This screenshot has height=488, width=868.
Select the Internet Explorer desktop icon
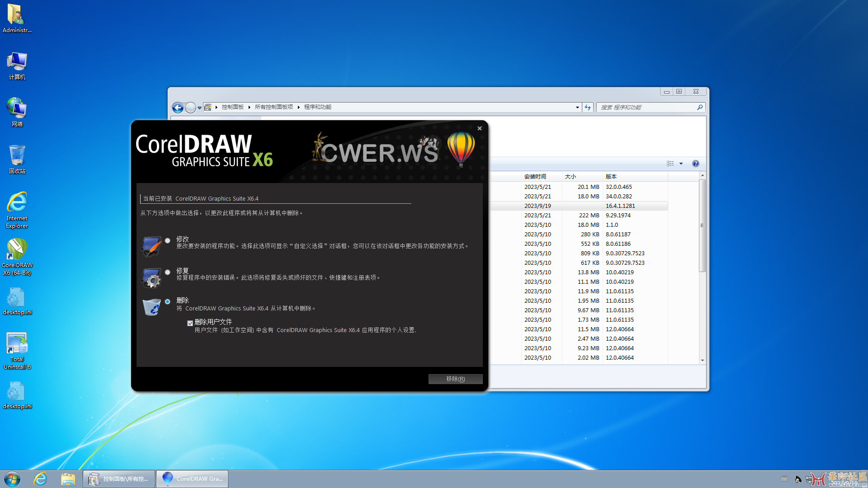17,211
